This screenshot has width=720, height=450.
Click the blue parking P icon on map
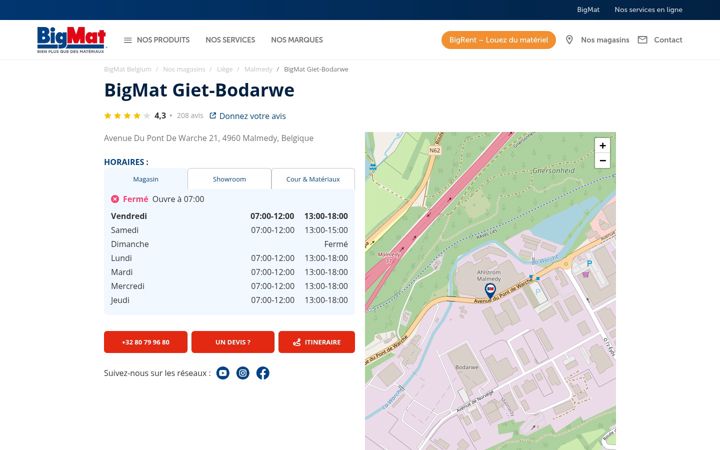coord(589,264)
